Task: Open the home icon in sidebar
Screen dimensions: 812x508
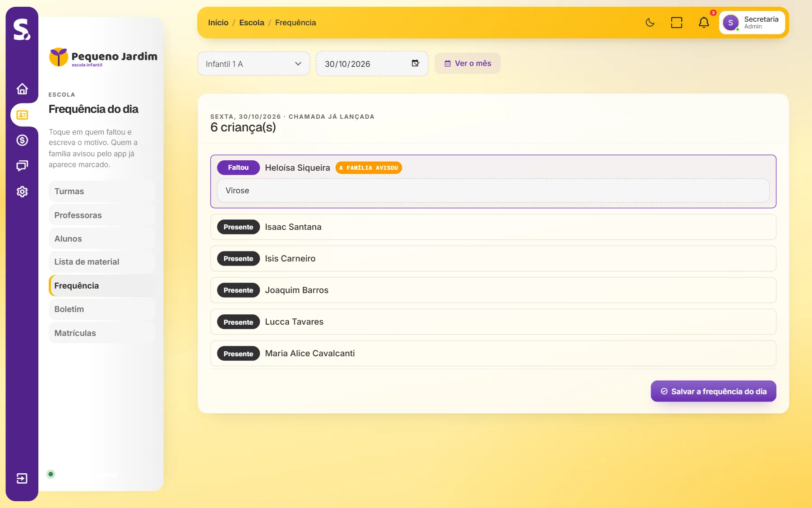Action: pos(22,89)
